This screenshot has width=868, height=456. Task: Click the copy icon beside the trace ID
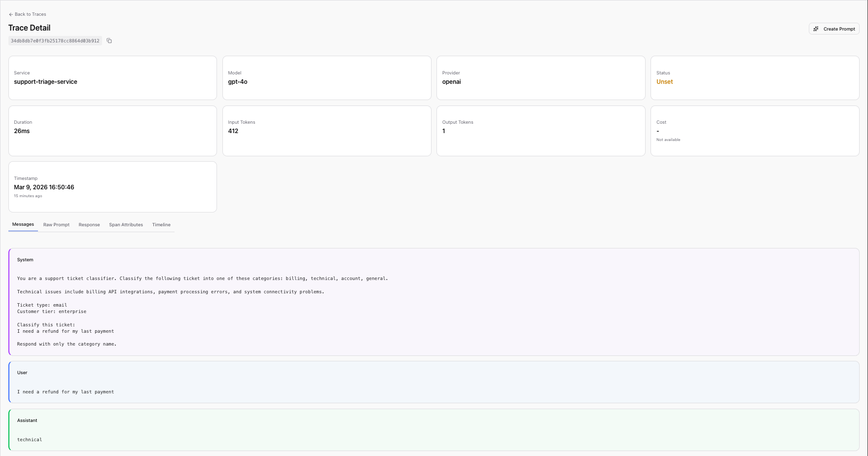tap(109, 40)
